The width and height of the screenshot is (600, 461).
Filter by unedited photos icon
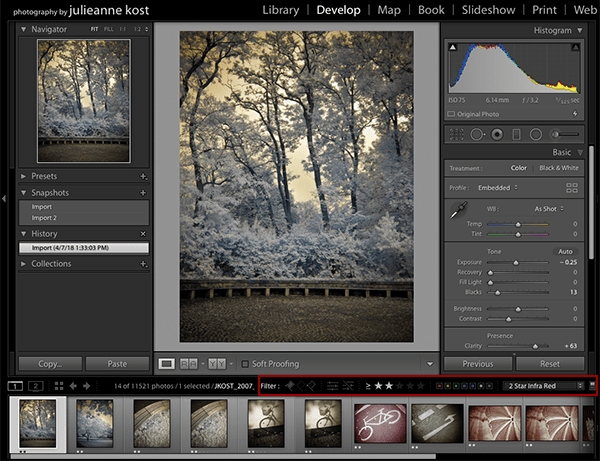(x=348, y=386)
